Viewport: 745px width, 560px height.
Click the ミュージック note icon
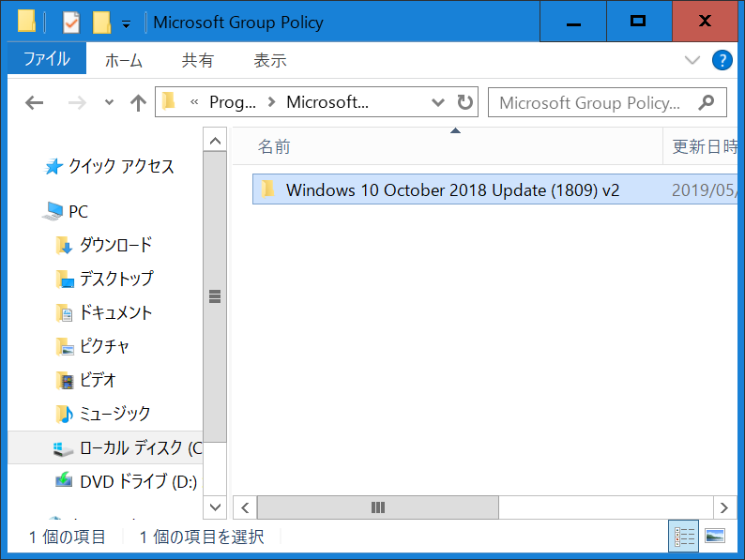coord(64,414)
